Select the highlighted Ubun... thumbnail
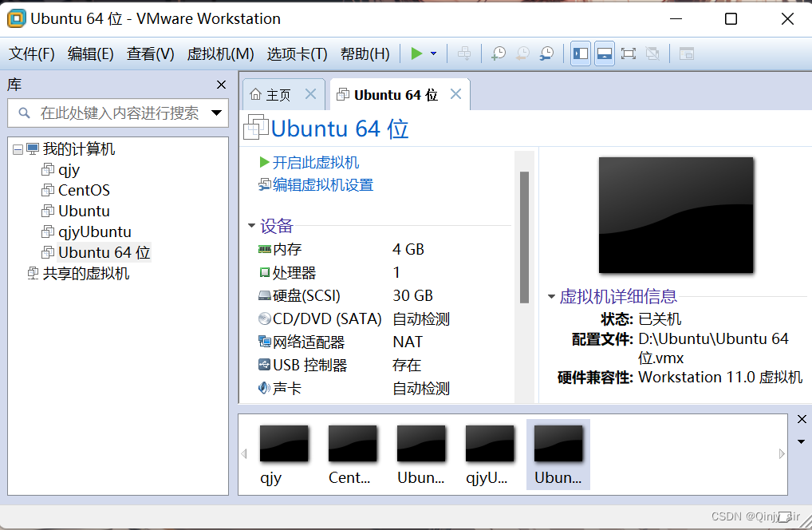 558,454
